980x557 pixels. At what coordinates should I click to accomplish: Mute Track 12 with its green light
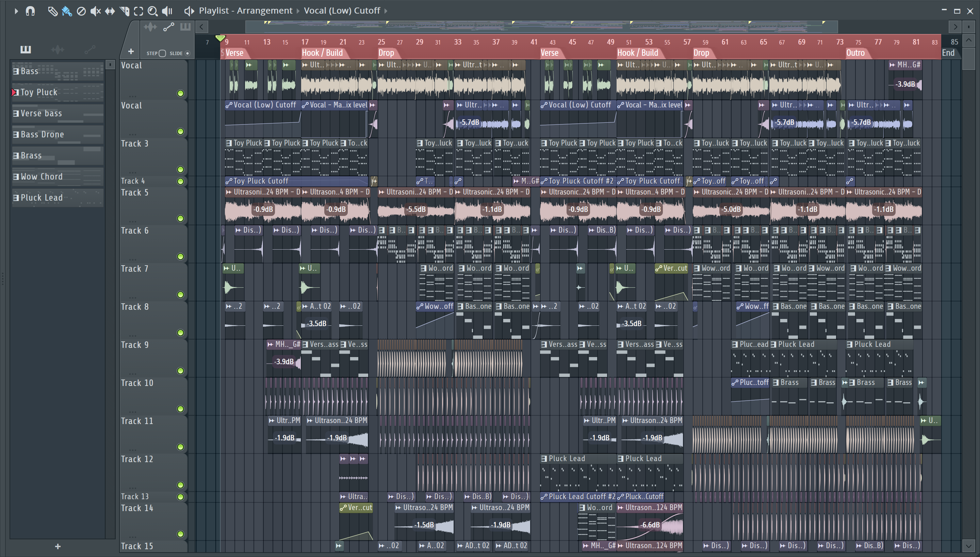coord(180,485)
